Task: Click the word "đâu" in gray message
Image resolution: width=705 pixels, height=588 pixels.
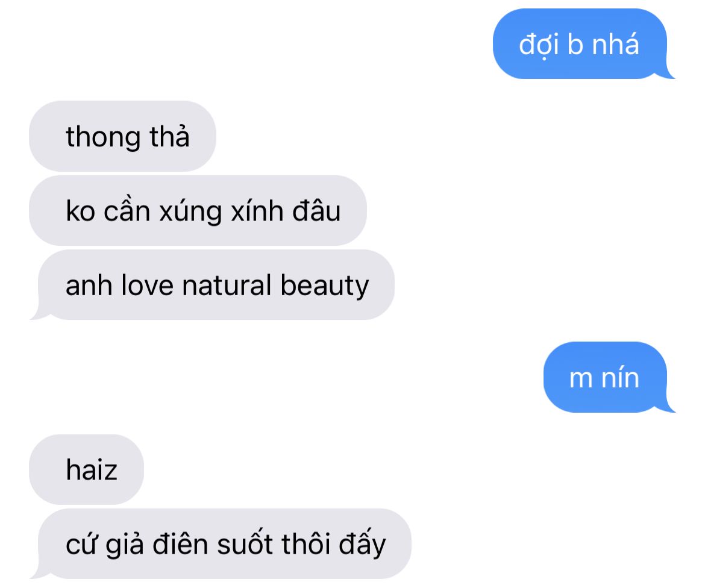Action: pos(316,210)
